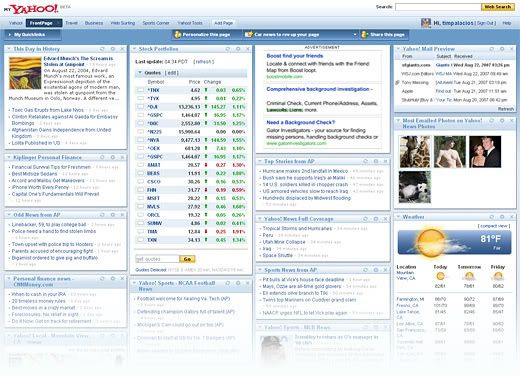Open the panda photo thumbnail

pyautogui.click(x=415, y=187)
